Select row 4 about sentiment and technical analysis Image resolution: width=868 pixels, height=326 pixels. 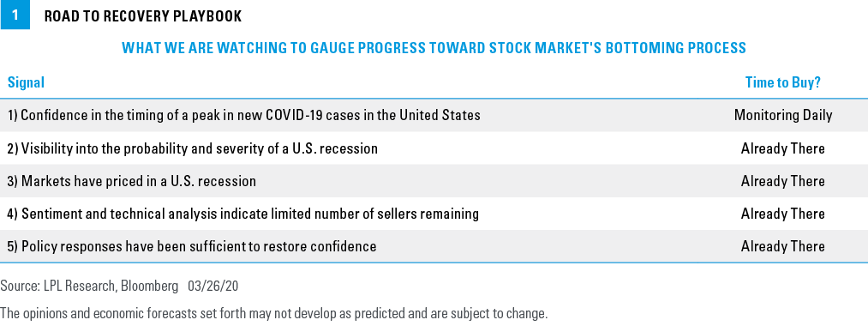[x=434, y=214]
